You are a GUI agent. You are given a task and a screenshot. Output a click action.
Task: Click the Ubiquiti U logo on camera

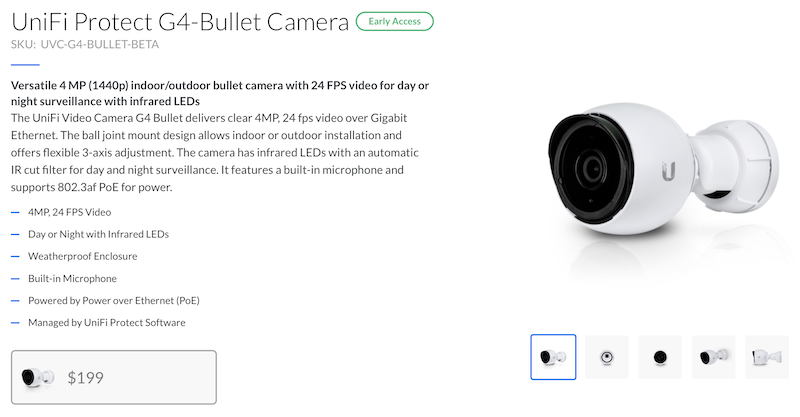(669, 171)
